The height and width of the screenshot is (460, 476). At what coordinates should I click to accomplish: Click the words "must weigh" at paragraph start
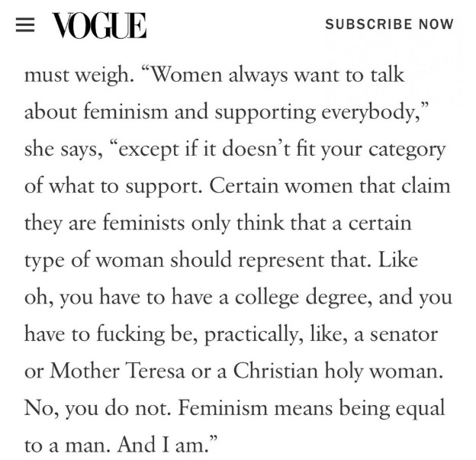tap(79, 76)
